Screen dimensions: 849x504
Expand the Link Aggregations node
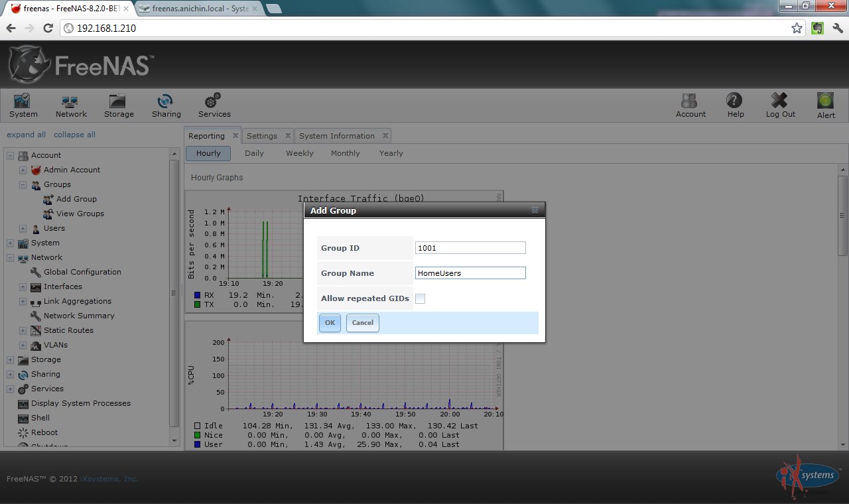pyautogui.click(x=23, y=301)
